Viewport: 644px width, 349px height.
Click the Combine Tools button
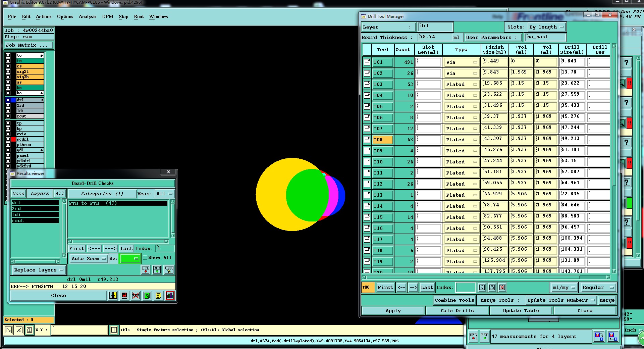[x=454, y=300]
